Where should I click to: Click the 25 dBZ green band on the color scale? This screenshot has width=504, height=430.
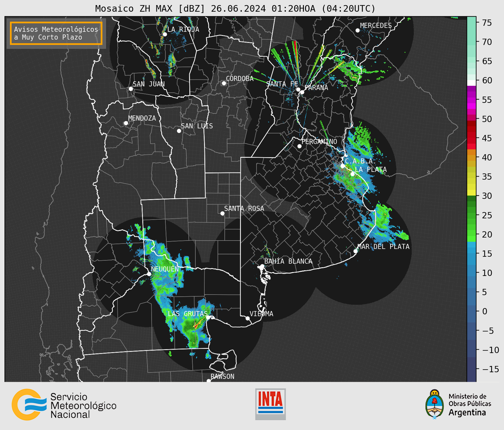click(x=471, y=215)
